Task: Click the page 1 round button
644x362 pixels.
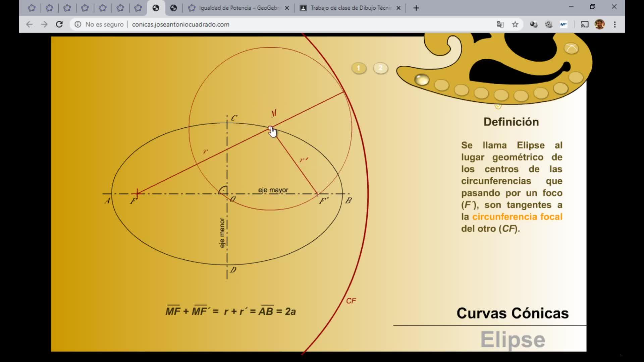Action: 359,68
